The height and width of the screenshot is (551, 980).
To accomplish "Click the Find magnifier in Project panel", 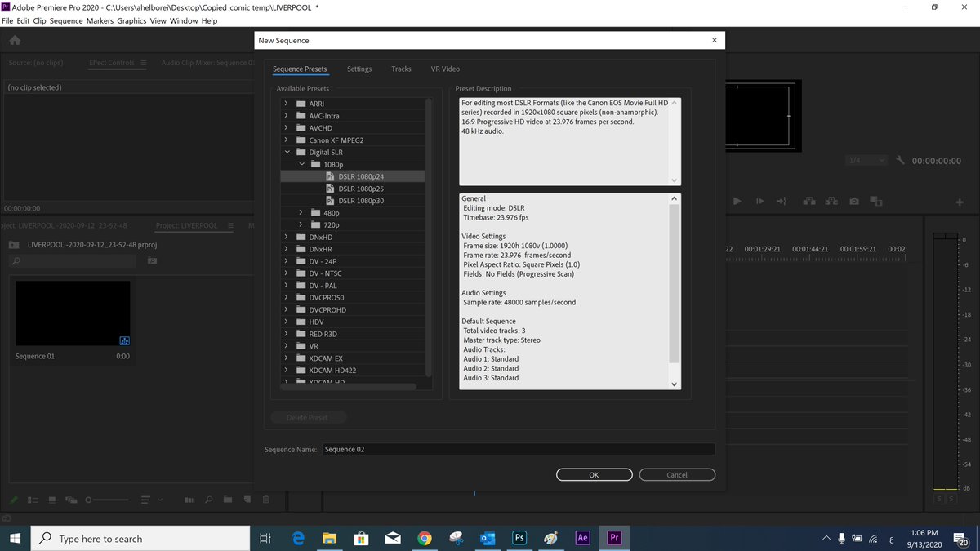I will 209,500.
